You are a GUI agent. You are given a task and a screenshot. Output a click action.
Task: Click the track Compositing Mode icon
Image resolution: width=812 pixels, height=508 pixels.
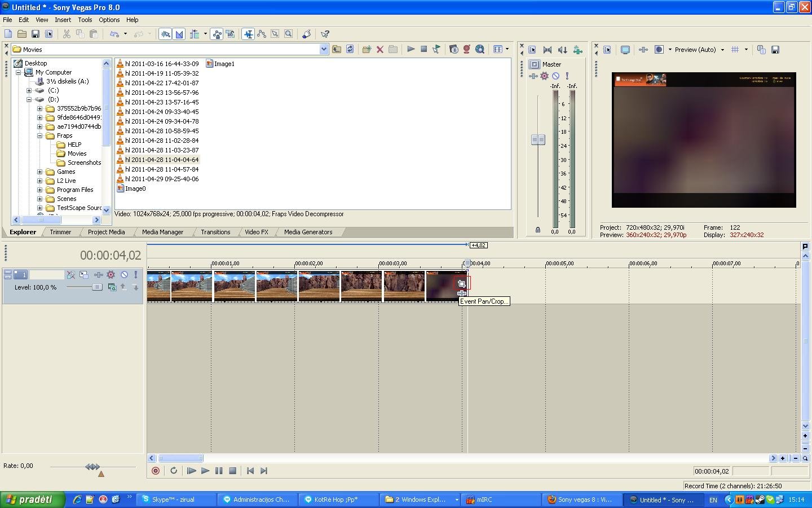(112, 287)
